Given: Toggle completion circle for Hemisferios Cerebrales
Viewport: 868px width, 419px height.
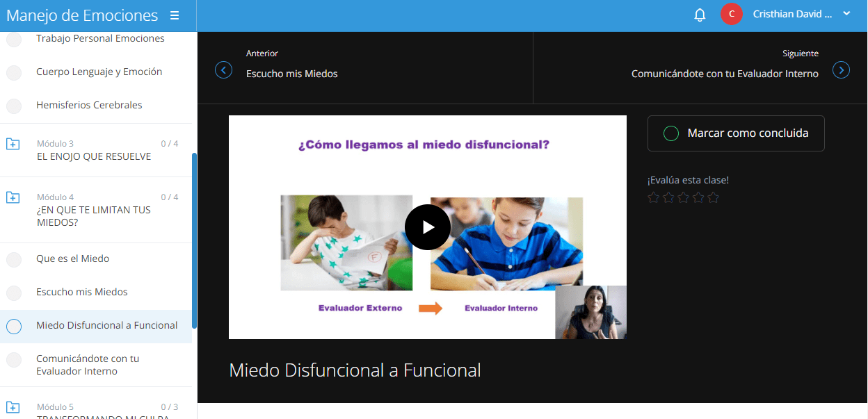Looking at the screenshot, I should tap(14, 106).
